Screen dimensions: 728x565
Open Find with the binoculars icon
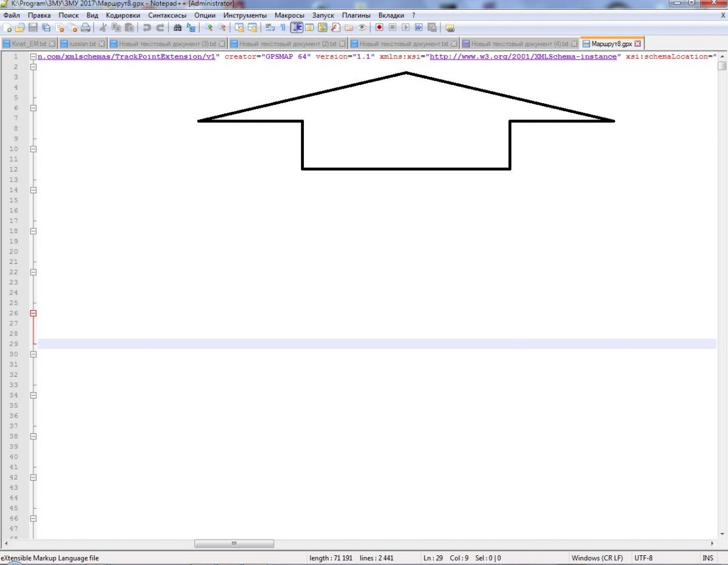pos(177,27)
